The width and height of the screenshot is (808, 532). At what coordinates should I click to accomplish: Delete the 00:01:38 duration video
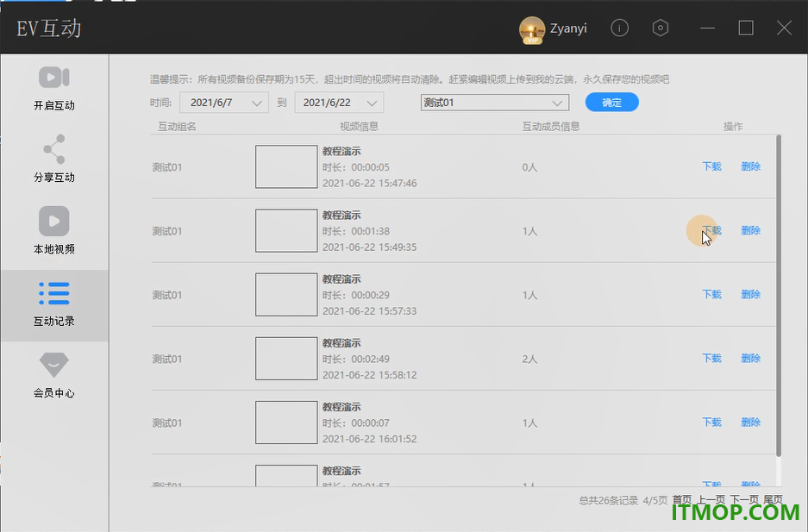(751, 230)
